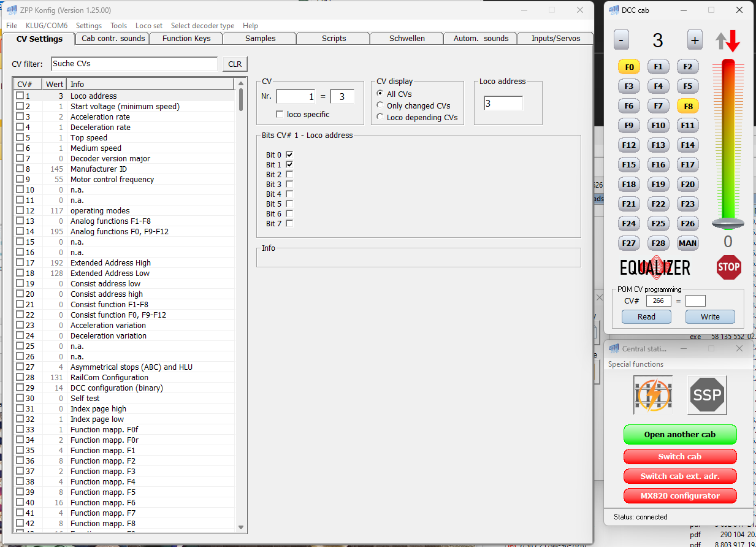Select the Only changed CVs radio button
The width and height of the screenshot is (756, 547).
pyautogui.click(x=380, y=105)
